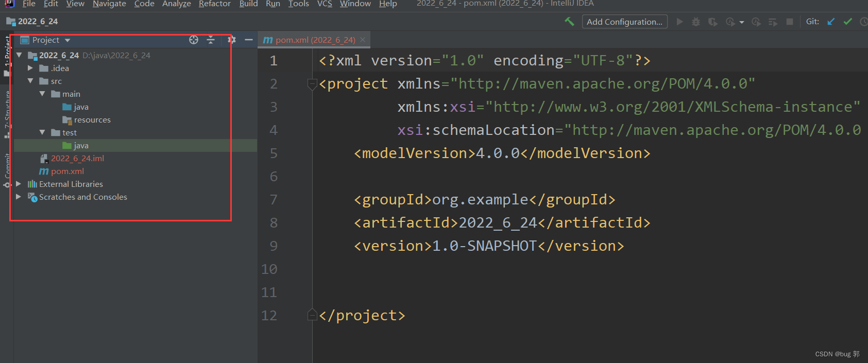The image size is (868, 363).
Task: Click the Run play icon
Action: [x=680, y=22]
